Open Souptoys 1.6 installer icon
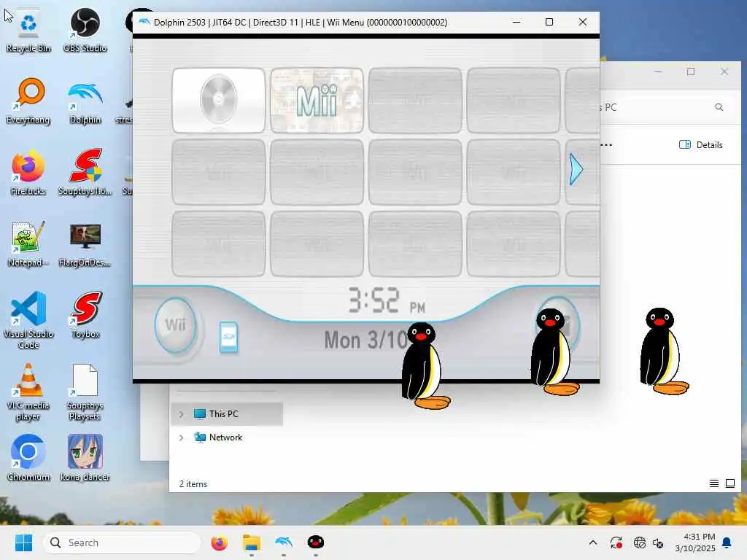747x560 pixels. pyautogui.click(x=85, y=173)
